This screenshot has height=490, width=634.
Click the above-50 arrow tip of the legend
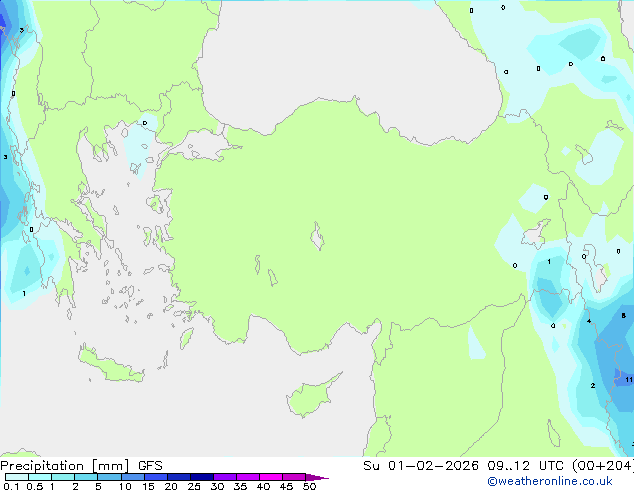317,477
